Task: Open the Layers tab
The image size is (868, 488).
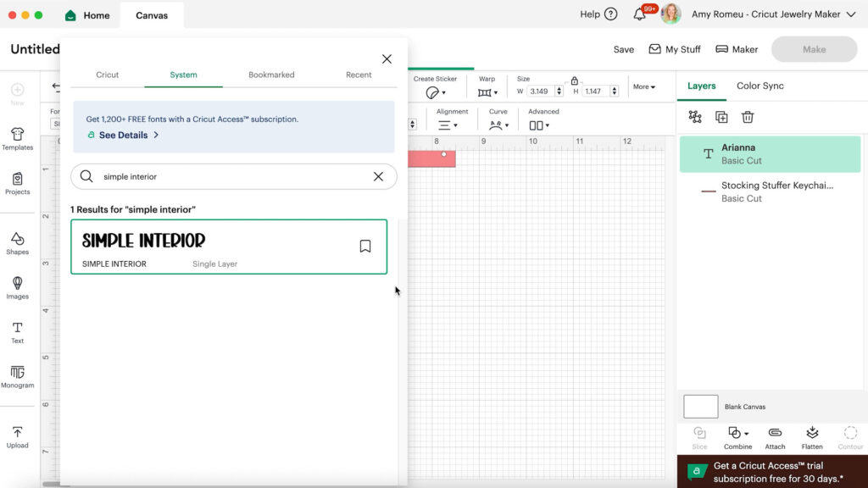Action: pyautogui.click(x=701, y=86)
